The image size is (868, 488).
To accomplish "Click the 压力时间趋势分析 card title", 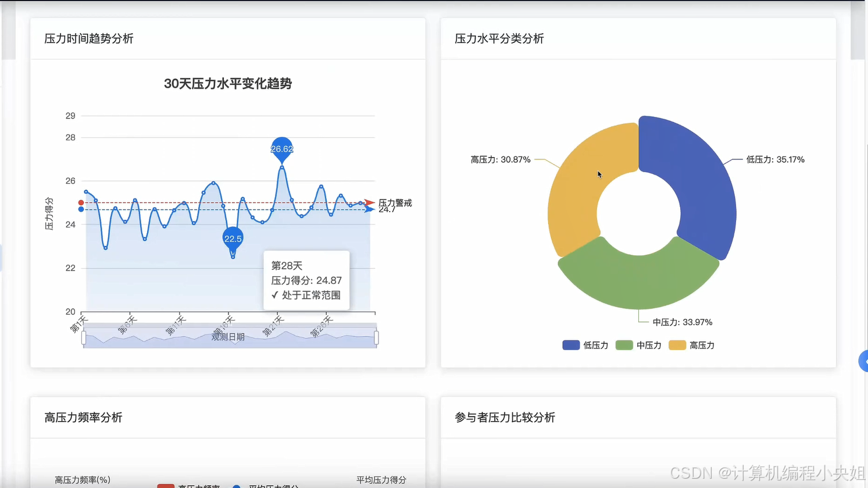I will click(89, 38).
